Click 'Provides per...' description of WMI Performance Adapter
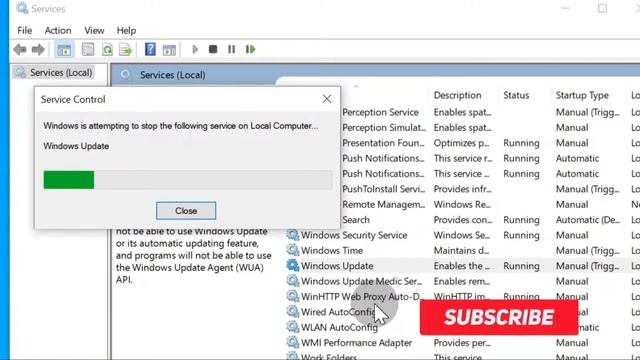640x360 pixels. click(x=462, y=342)
